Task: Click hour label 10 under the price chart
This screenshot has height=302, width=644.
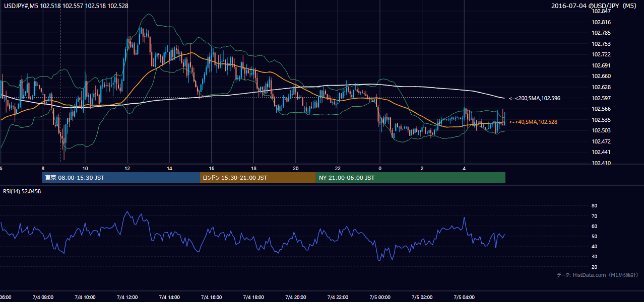Action: coord(85,168)
